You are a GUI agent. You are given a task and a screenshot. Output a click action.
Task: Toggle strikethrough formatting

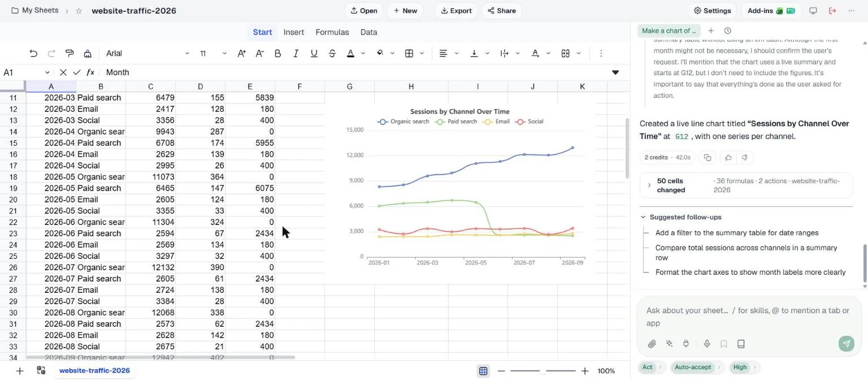[332, 53]
